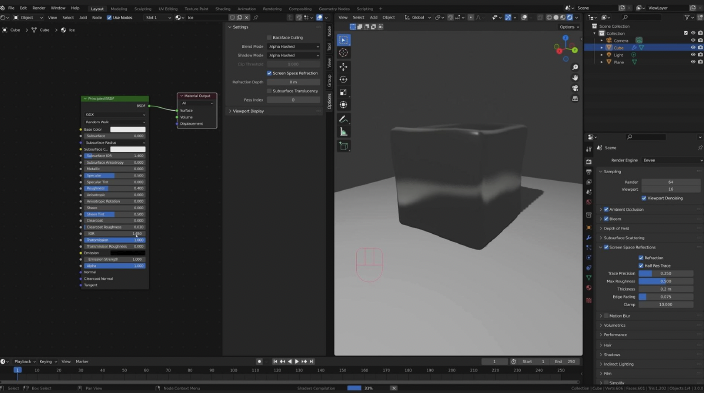The width and height of the screenshot is (704, 393).
Task: Click the play animation button
Action: click(297, 362)
